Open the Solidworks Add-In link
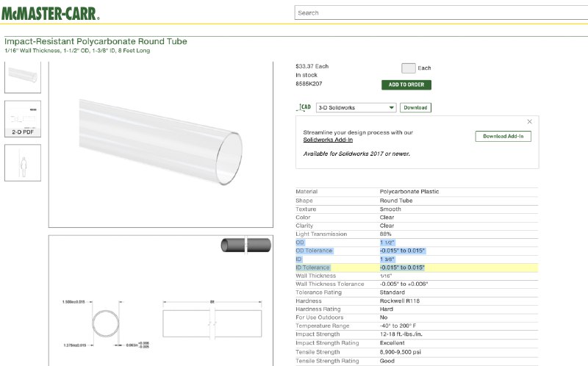This screenshot has width=588, height=366. (x=328, y=140)
